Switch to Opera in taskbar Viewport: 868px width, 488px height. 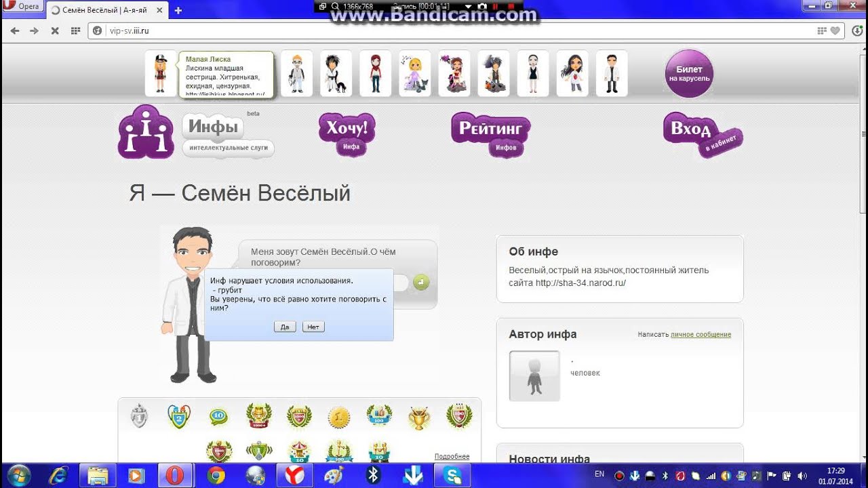176,476
